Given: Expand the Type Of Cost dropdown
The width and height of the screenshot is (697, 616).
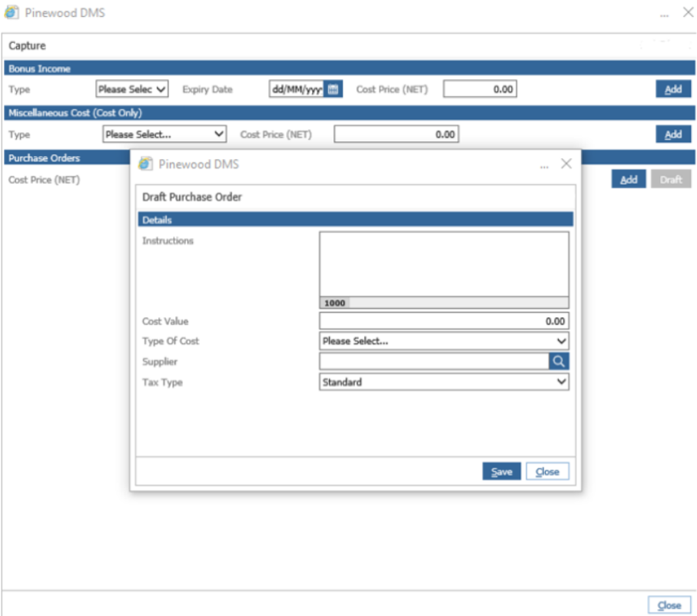Looking at the screenshot, I should pyautogui.click(x=444, y=341).
